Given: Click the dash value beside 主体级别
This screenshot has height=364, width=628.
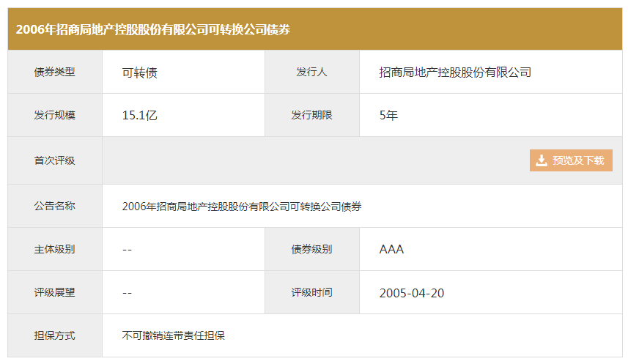Looking at the screenshot, I should pos(127,250).
